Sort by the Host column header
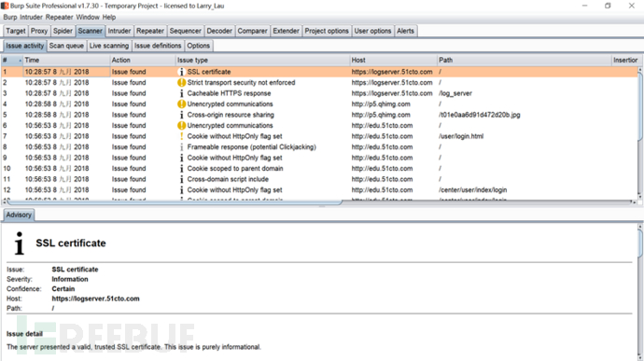Image resolution: width=644 pixels, height=361 pixels. 393,60
